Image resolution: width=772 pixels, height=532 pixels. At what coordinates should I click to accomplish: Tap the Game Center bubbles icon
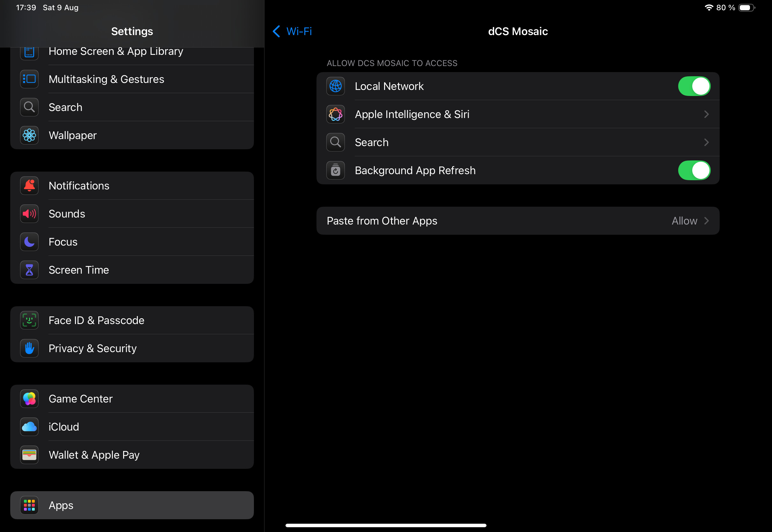pos(29,399)
